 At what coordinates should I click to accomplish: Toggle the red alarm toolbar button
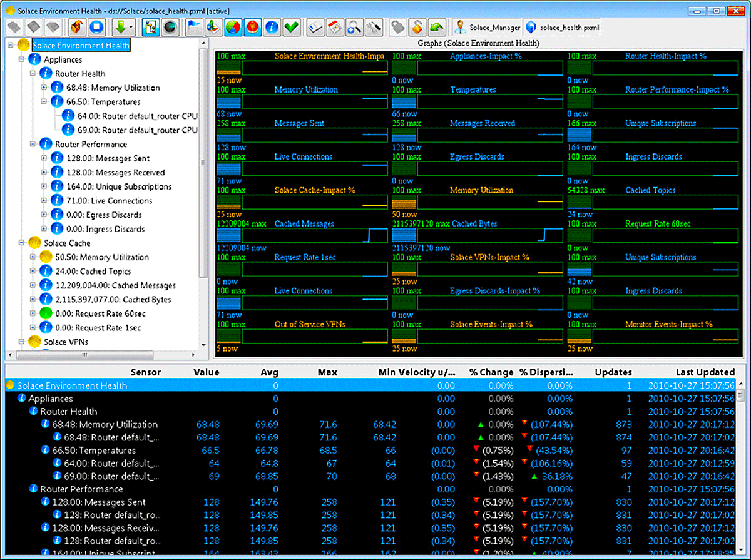pos(252,27)
